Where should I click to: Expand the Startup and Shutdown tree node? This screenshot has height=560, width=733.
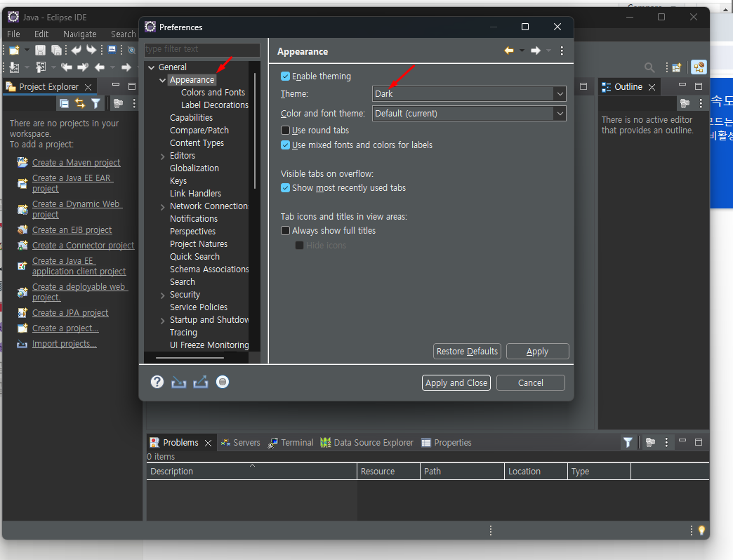point(162,321)
